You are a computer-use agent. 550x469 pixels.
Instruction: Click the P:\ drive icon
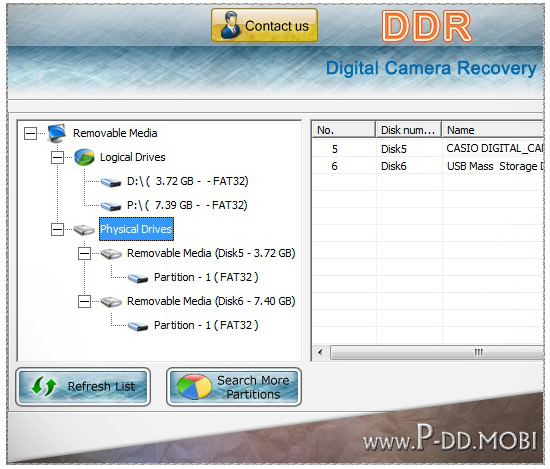point(111,206)
